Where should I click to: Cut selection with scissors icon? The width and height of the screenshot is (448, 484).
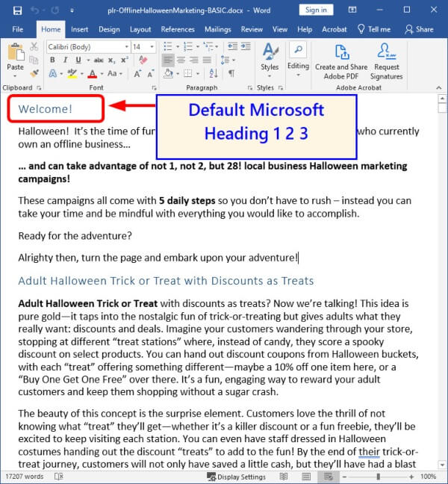34,46
